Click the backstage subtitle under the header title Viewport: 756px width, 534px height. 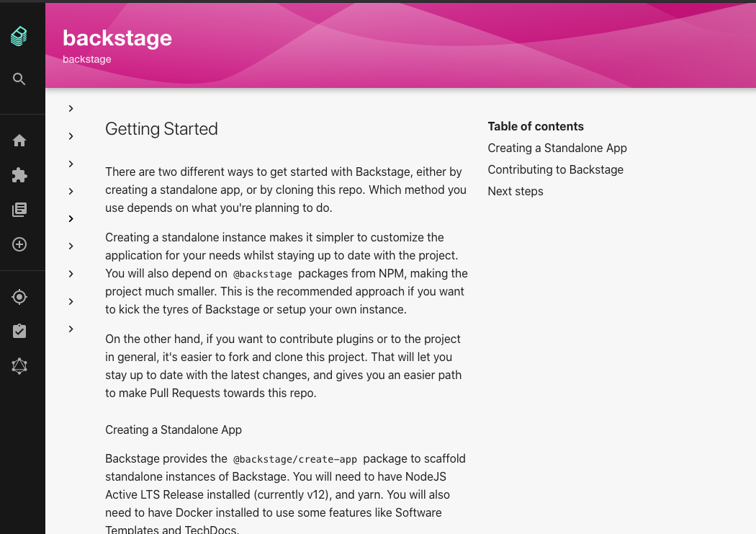(86, 59)
